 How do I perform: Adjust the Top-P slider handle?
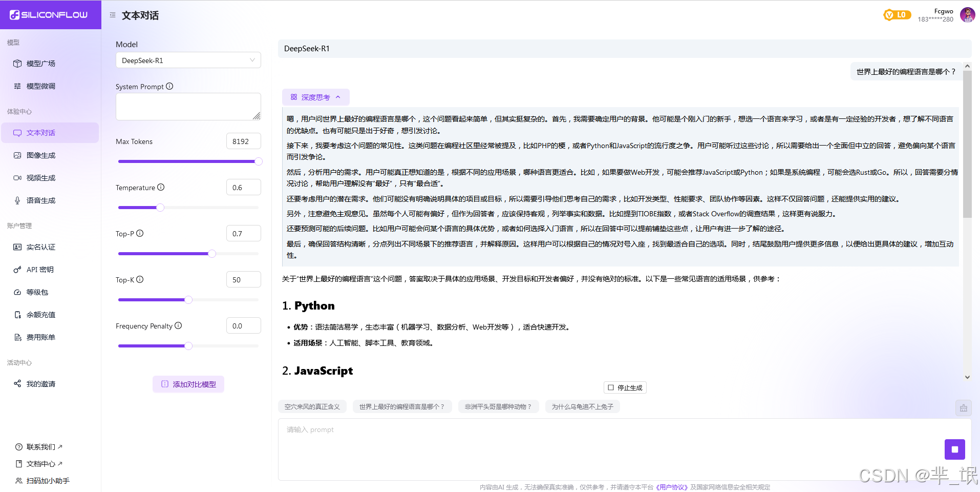pos(212,254)
